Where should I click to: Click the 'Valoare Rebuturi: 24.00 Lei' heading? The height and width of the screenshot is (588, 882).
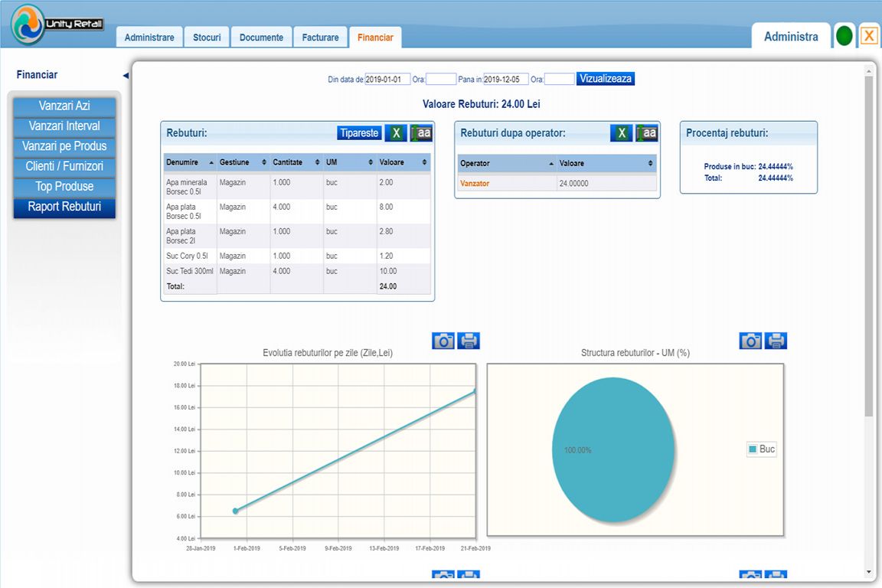pyautogui.click(x=482, y=104)
